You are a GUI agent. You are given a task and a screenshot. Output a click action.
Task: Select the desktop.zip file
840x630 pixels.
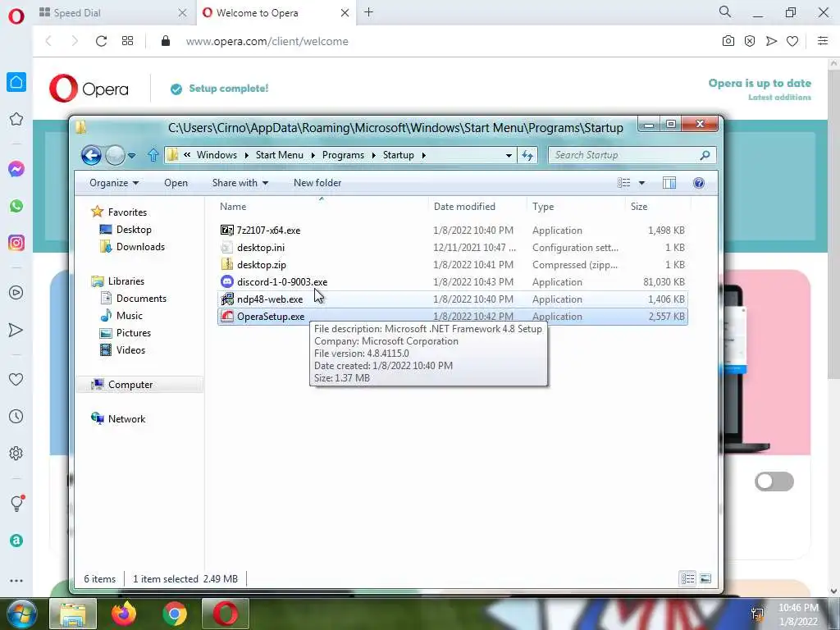(453, 265)
